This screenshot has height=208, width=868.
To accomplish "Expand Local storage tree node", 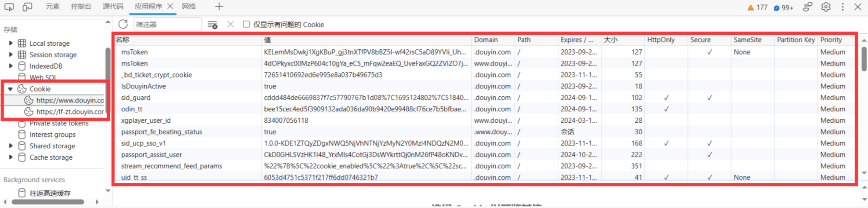I will pyautogui.click(x=11, y=43).
